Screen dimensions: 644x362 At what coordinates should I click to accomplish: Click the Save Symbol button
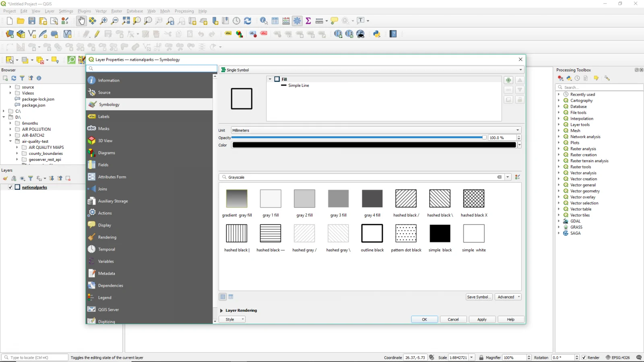tap(479, 297)
